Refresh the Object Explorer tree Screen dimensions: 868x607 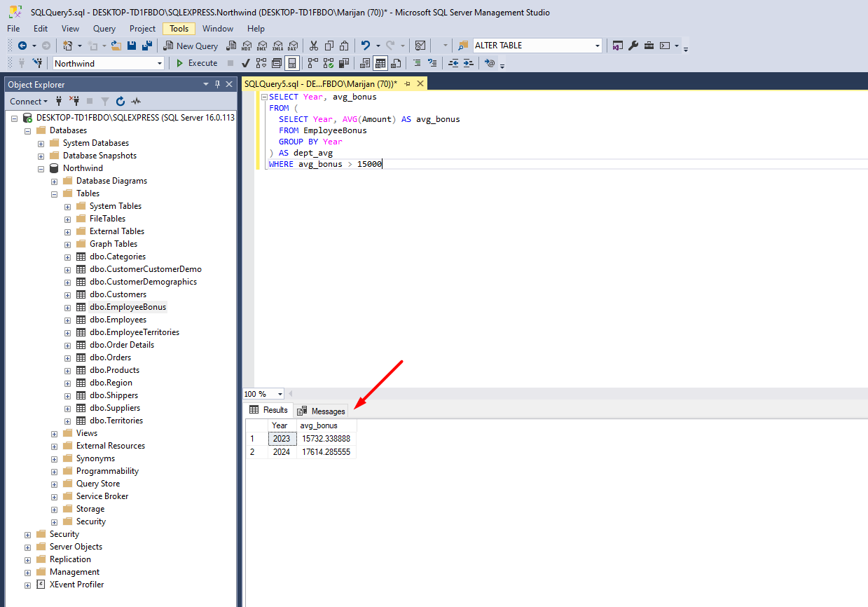coord(120,101)
